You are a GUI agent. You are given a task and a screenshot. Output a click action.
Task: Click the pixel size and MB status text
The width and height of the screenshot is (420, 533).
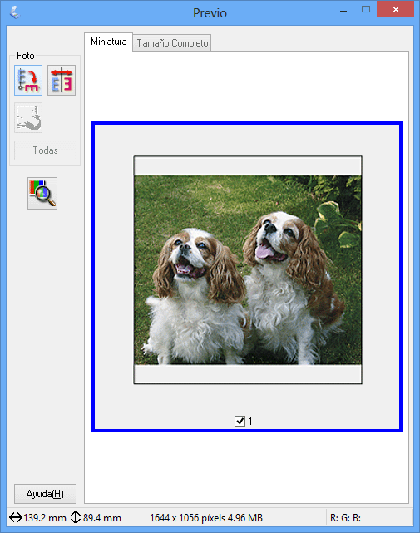[206, 518]
